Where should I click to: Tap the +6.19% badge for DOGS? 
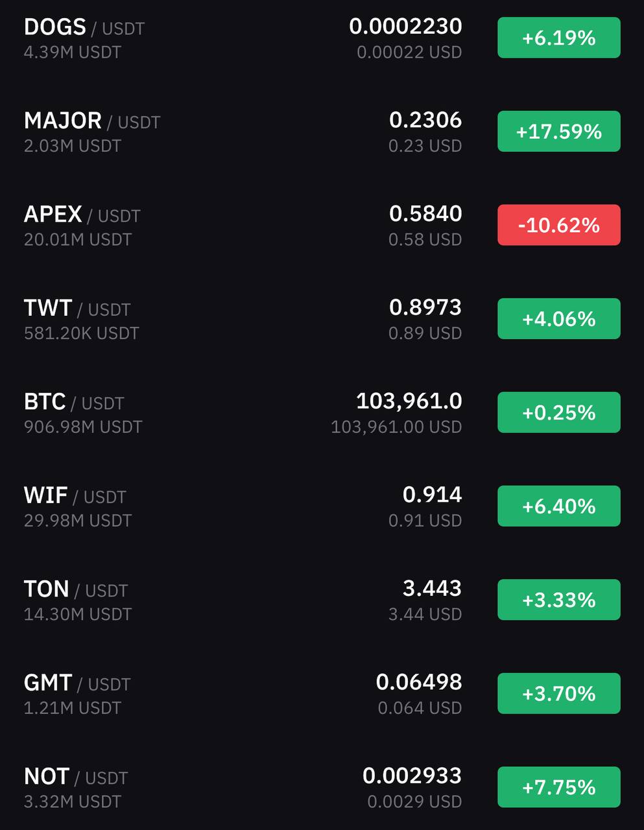[559, 38]
